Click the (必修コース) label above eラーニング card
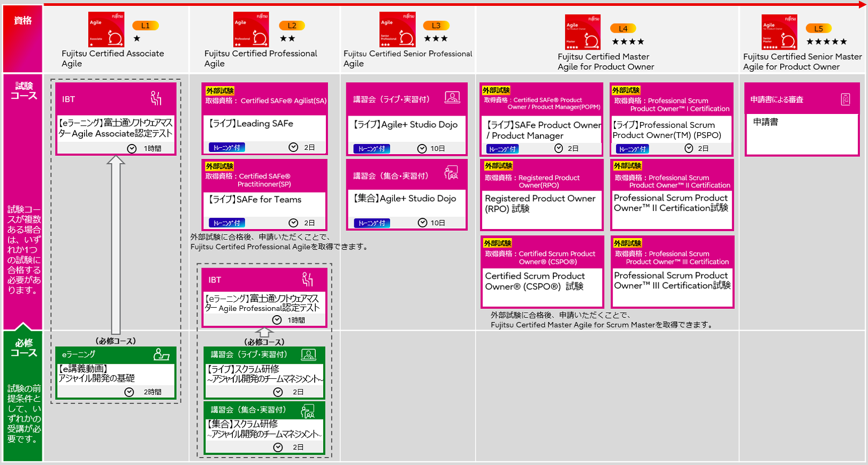 116,341
